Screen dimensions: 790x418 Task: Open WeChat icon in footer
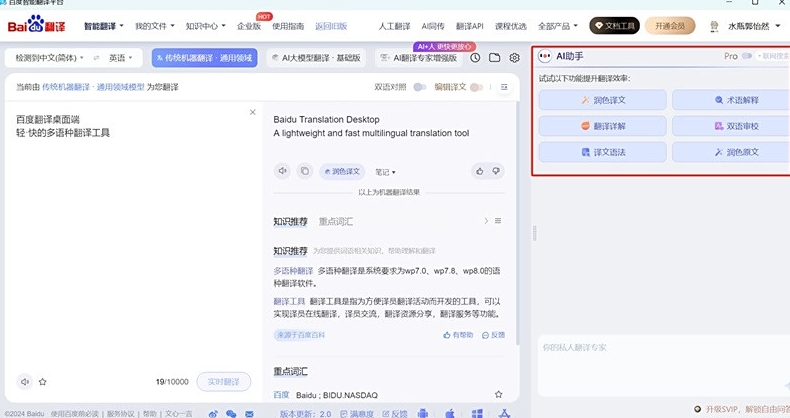pyautogui.click(x=231, y=413)
